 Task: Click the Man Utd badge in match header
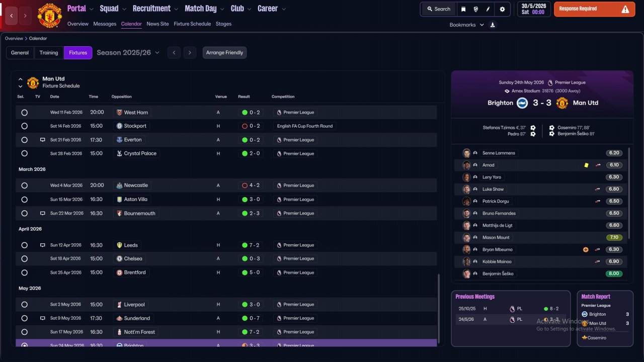[562, 103]
